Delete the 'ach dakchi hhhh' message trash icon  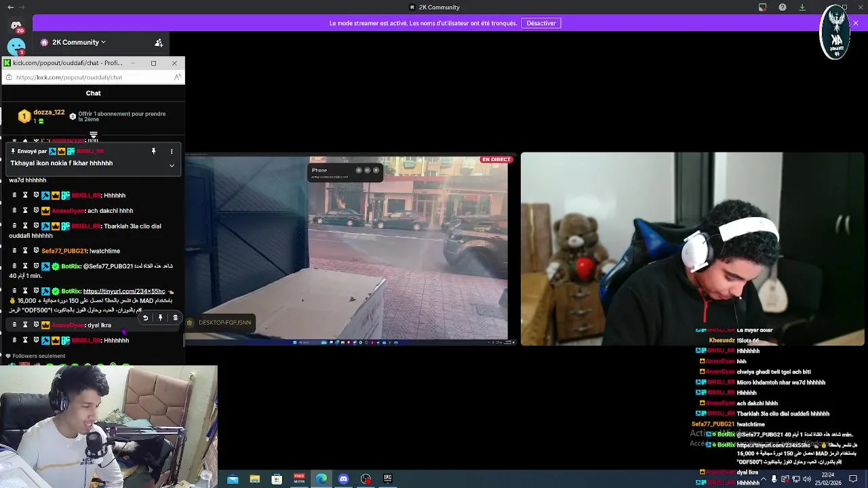14,211
